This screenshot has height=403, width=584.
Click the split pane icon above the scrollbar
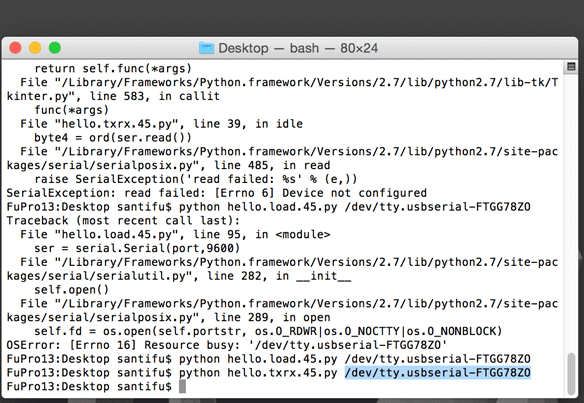pos(571,67)
